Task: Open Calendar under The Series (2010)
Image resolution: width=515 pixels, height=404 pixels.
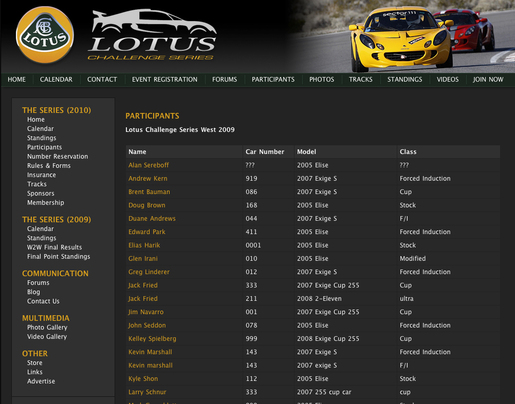Action: [40, 129]
